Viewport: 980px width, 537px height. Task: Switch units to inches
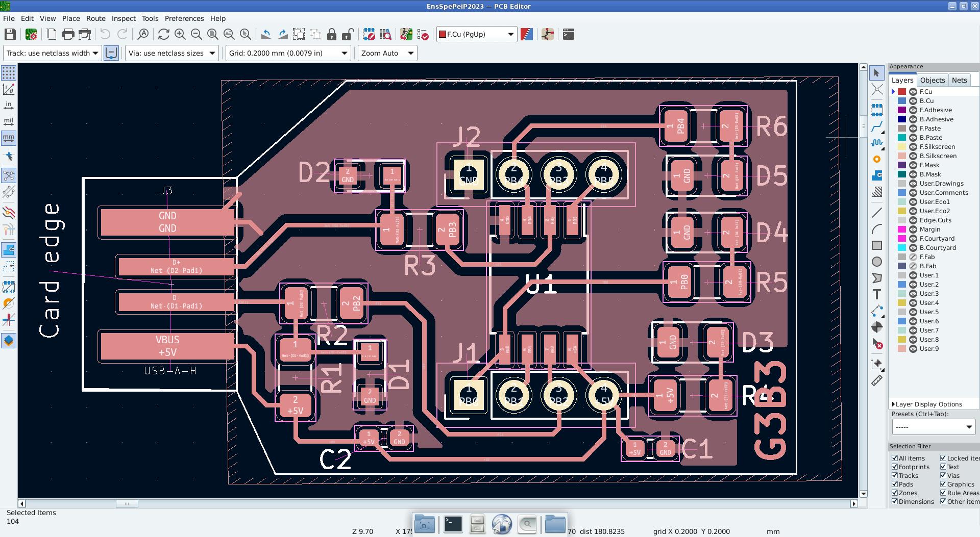tap(9, 106)
